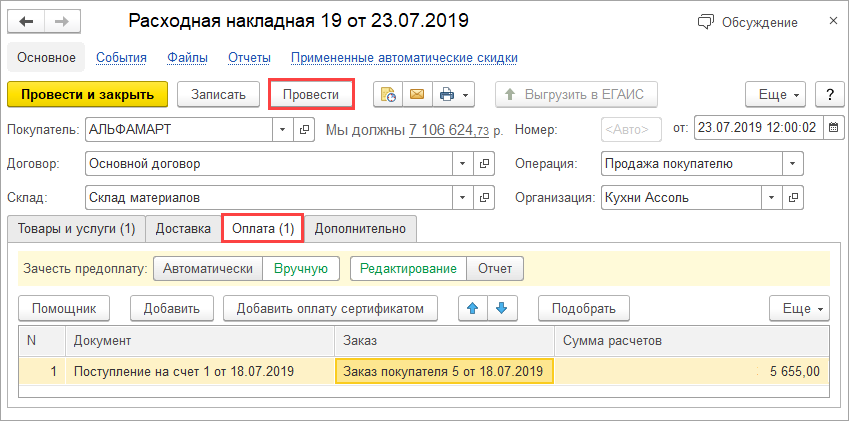This screenshot has height=421, width=849.
Task: Set prepayment offset to Автоматически
Action: click(x=207, y=268)
